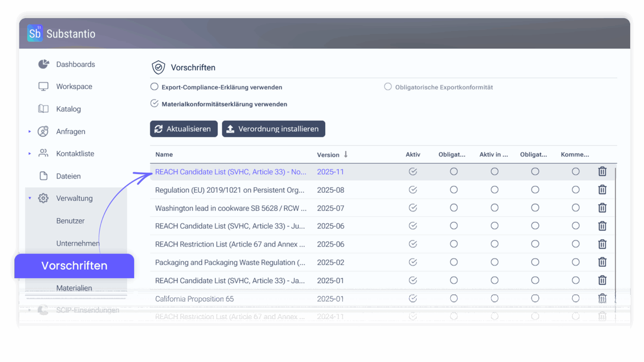644x362 pixels.
Task: Open the Dashboards pie chart icon
Action: (43, 64)
